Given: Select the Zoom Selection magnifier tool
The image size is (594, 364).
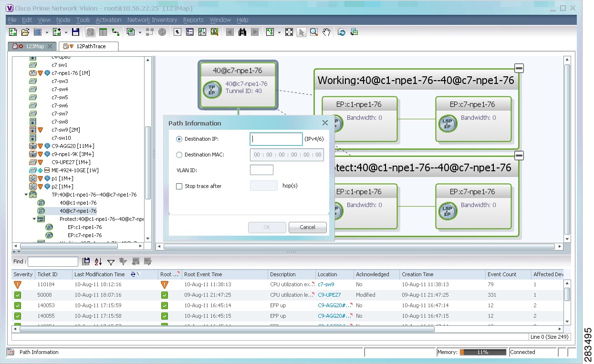Looking at the screenshot, I should pyautogui.click(x=314, y=32).
